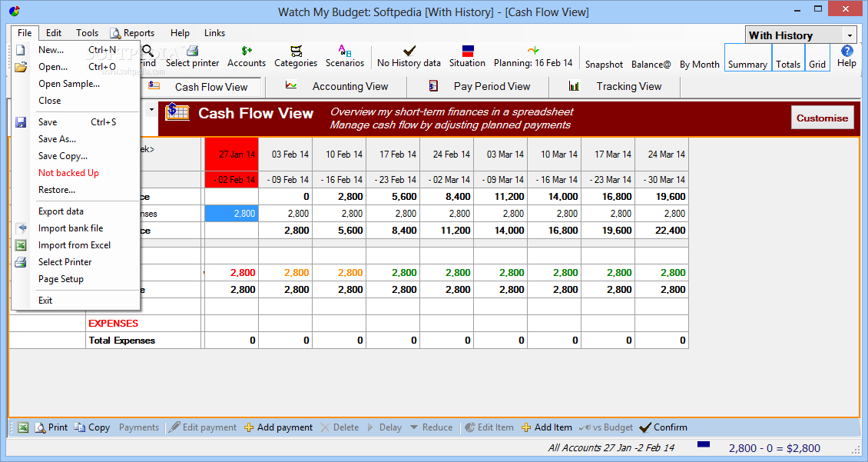
Task: Click Edit Item in bottom toolbar
Action: [x=489, y=427]
